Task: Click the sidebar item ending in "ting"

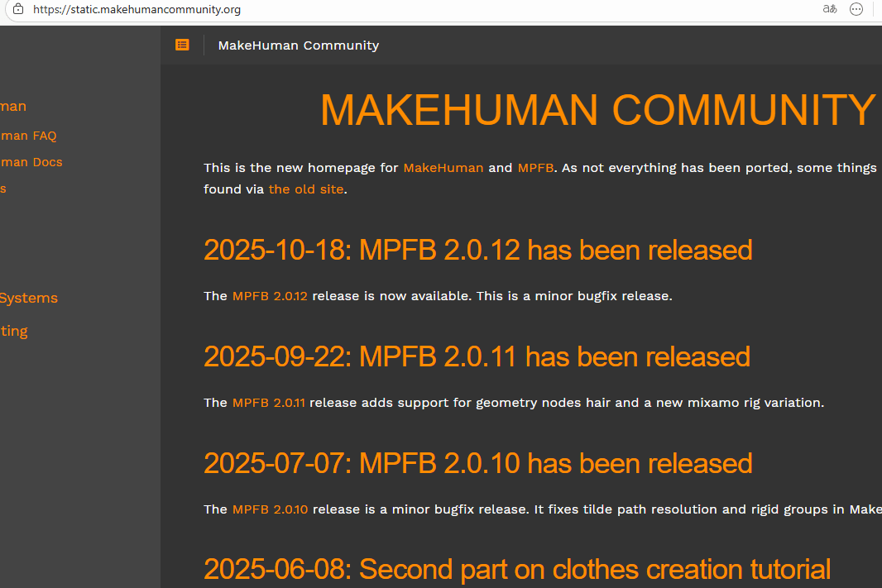Action: pos(14,331)
